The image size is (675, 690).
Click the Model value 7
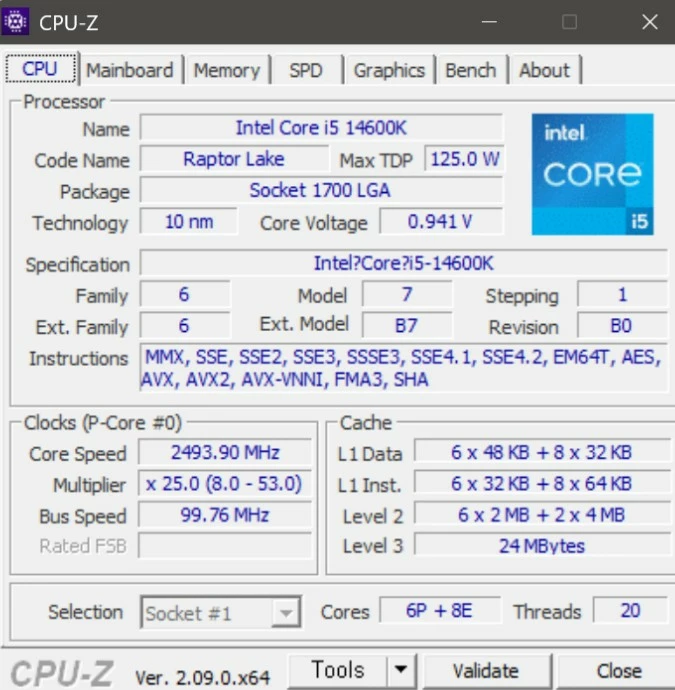click(x=407, y=294)
